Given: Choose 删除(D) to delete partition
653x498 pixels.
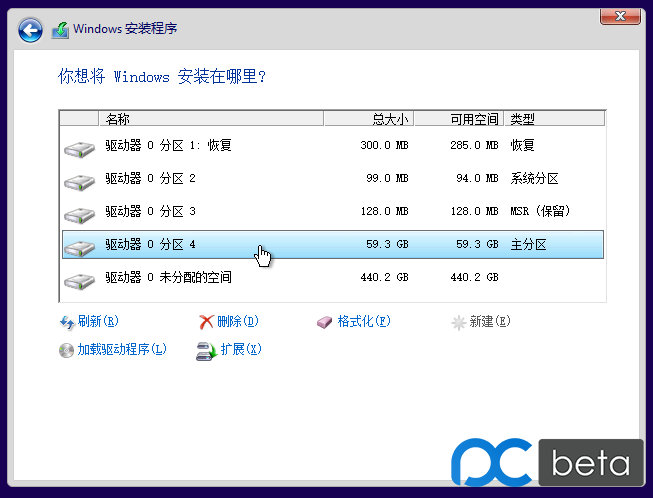Looking at the screenshot, I should pyautogui.click(x=238, y=322).
